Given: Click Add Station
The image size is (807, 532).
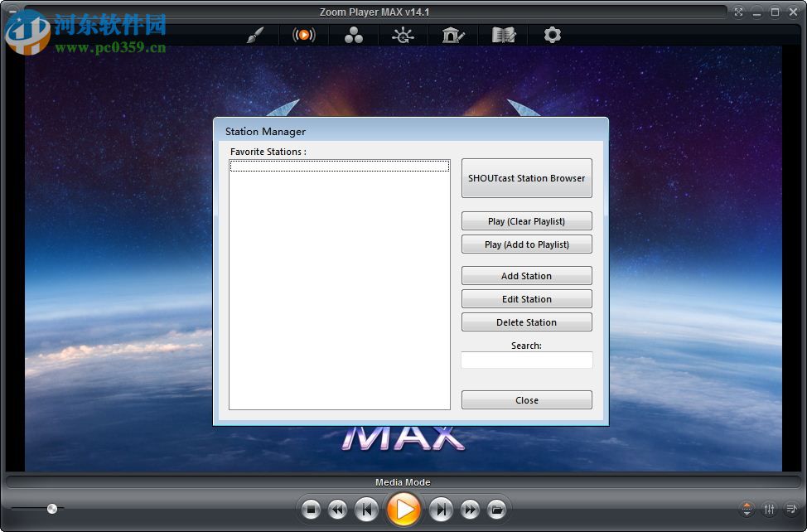Looking at the screenshot, I should coord(526,275).
